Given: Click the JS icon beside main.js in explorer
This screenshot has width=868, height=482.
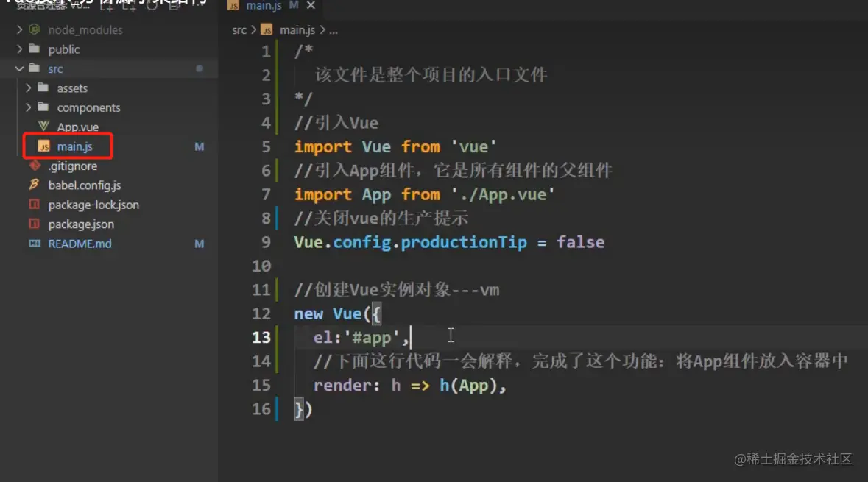Looking at the screenshot, I should click(43, 146).
